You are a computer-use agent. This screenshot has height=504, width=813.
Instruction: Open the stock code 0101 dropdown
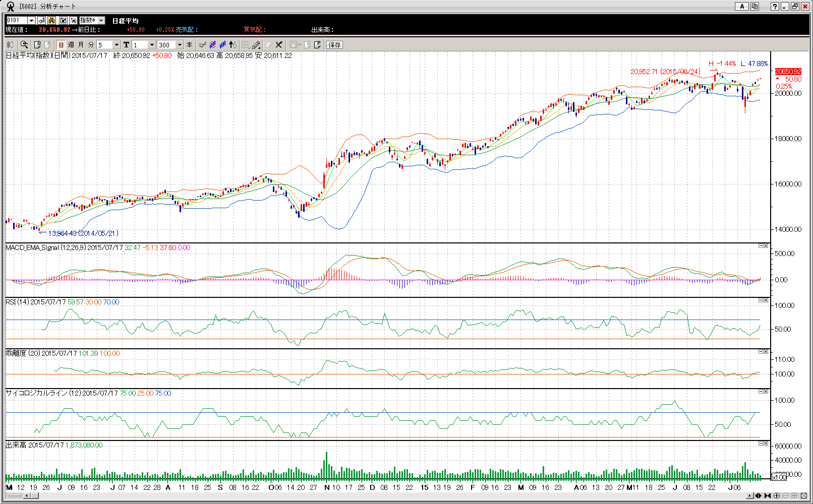(x=31, y=20)
